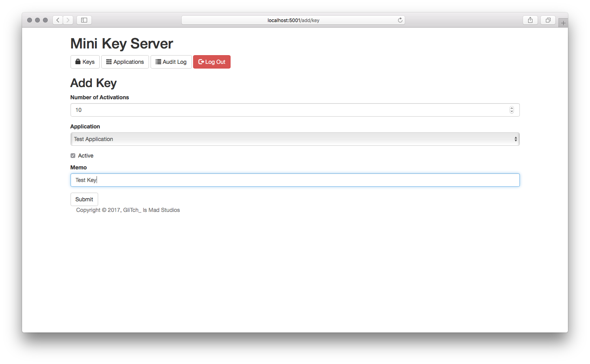Click the Mini Key Server heading
The height and width of the screenshot is (364, 590).
click(x=122, y=43)
